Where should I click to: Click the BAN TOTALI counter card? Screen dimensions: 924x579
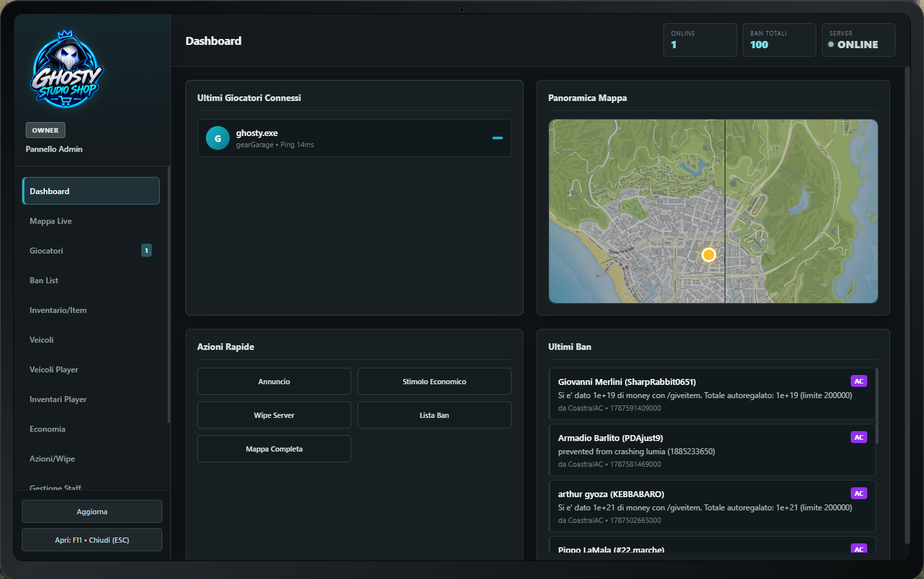tap(779, 40)
